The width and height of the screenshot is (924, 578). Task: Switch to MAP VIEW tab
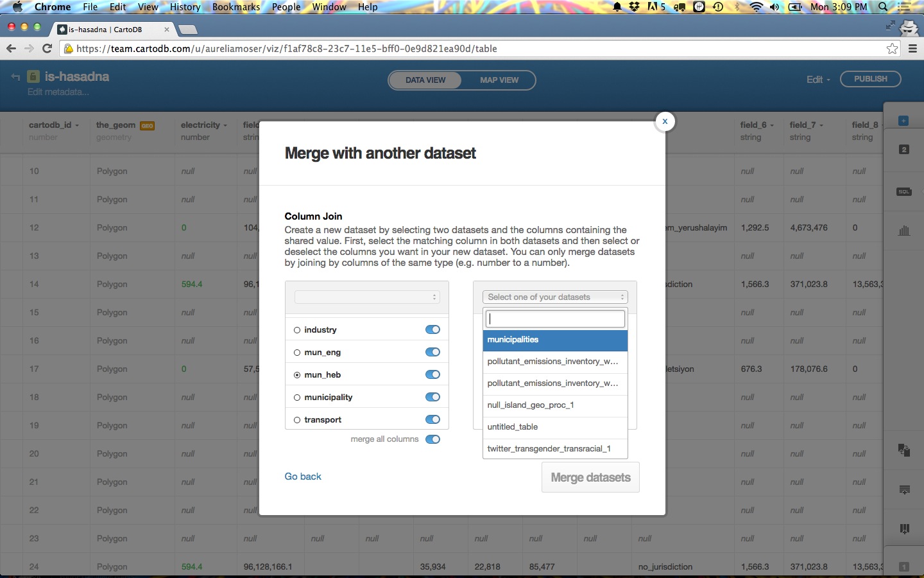(x=499, y=80)
